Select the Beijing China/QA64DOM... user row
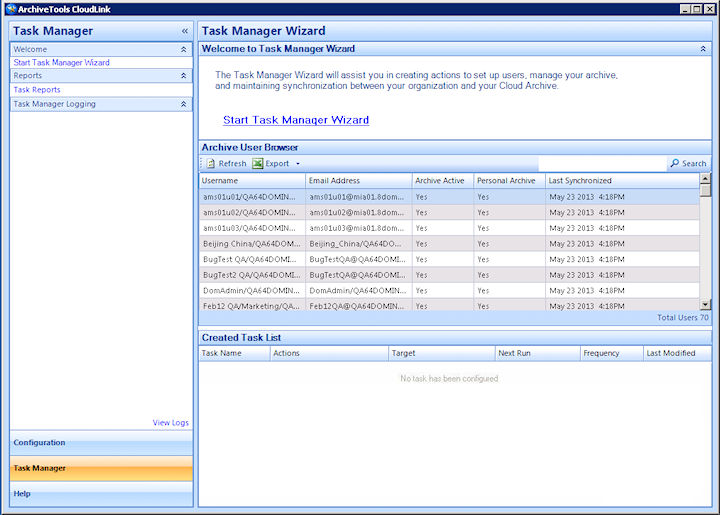 (x=449, y=244)
